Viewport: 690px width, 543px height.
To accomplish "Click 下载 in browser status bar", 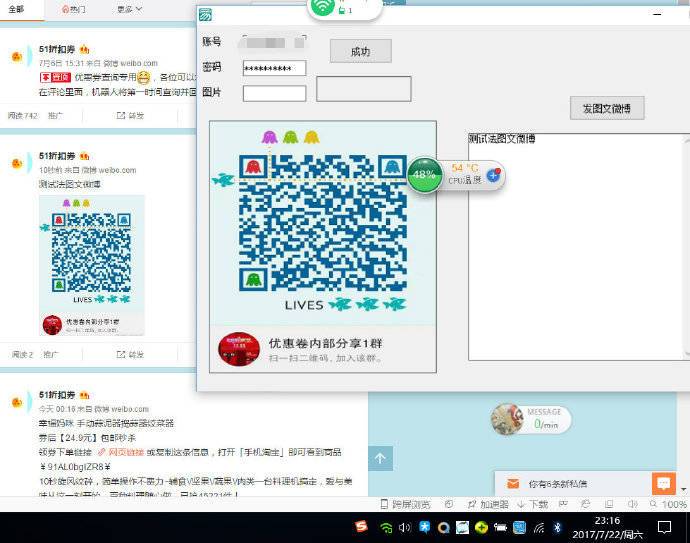I will click(532, 504).
